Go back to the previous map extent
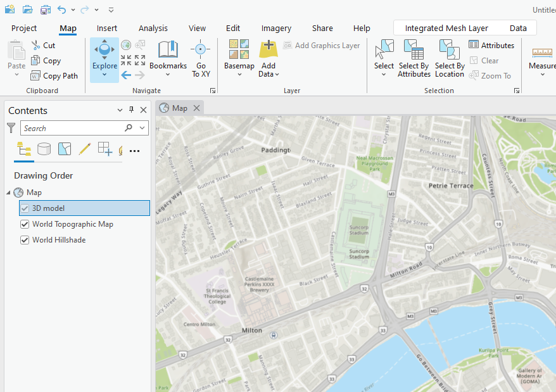The image size is (556, 392). 125,74
